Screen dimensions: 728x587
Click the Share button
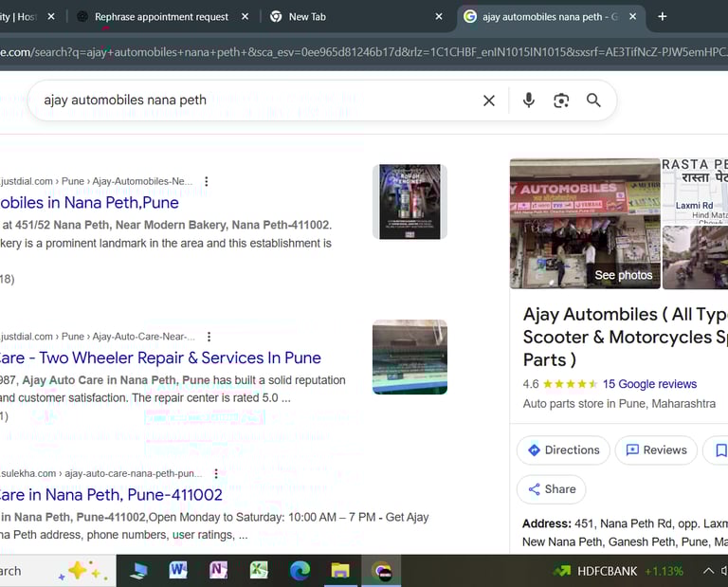[x=551, y=489]
